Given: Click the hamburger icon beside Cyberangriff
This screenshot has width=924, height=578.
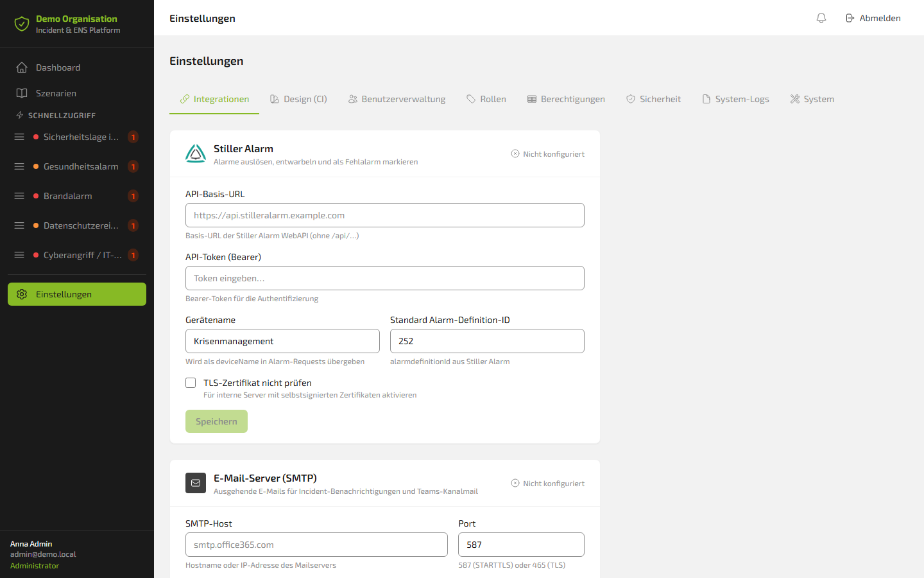Looking at the screenshot, I should (x=19, y=255).
